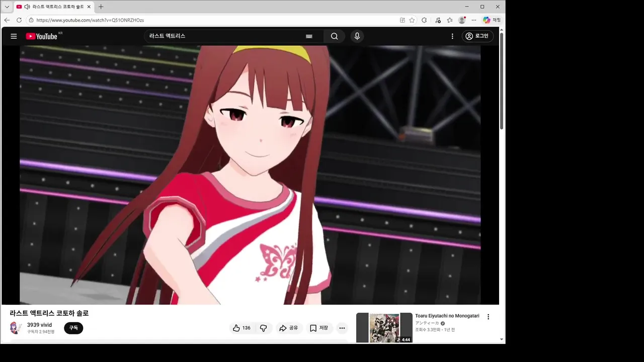Open YouTube settings three-dot menu
Screen dimensions: 644x362
pos(452,36)
